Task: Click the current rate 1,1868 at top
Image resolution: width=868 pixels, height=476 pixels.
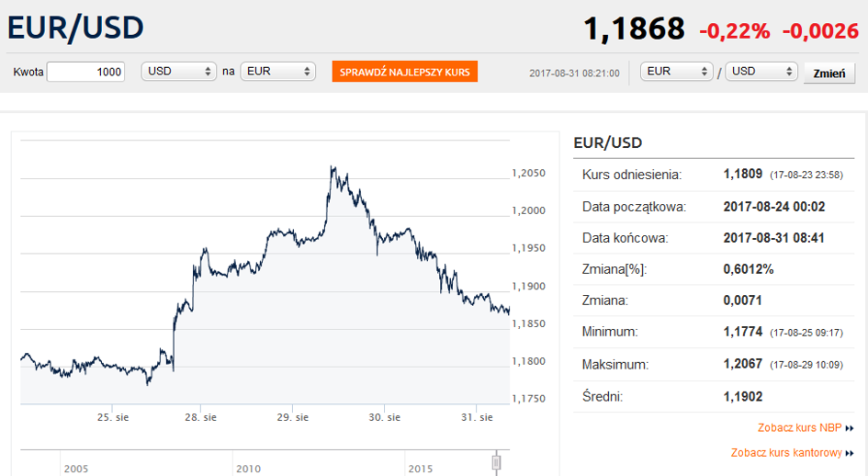Action: click(634, 29)
